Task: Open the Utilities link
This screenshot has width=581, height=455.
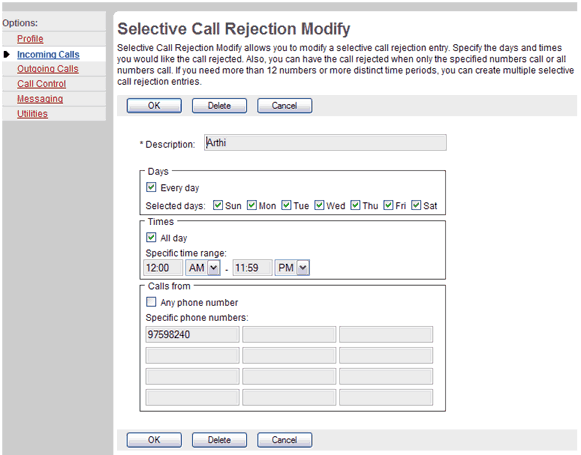Action: (32, 114)
